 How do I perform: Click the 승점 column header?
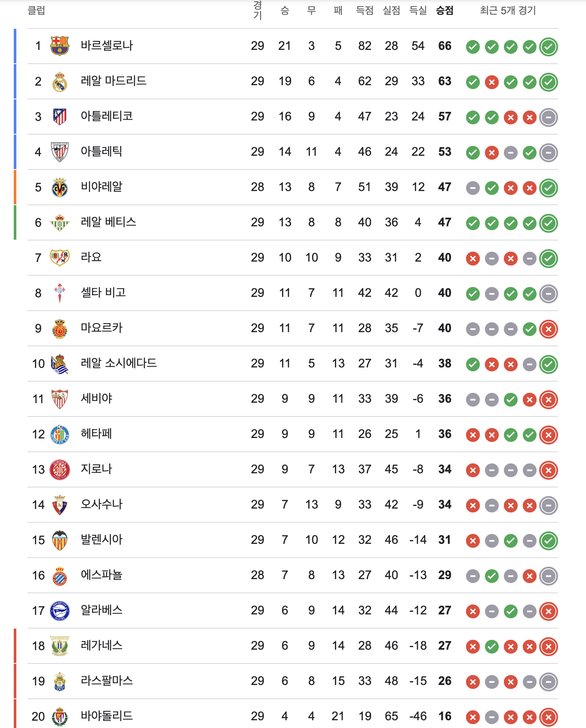coord(445,11)
